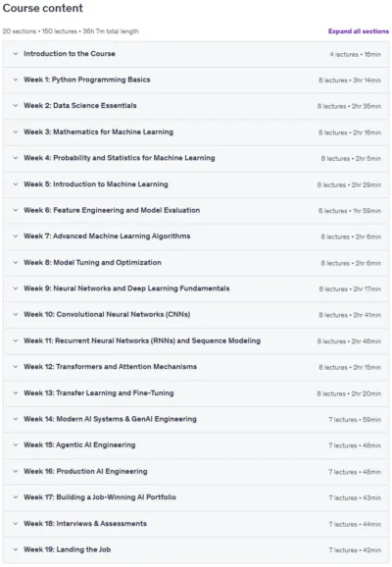Open chevron for Week 15: Agentic AI Engineering
Viewport: 392px width, 567px height.
15,444
